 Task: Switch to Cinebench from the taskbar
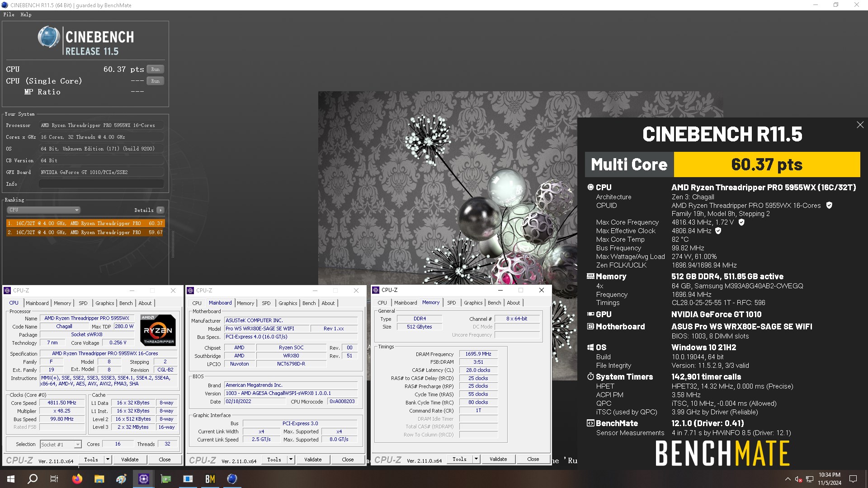pyautogui.click(x=232, y=479)
